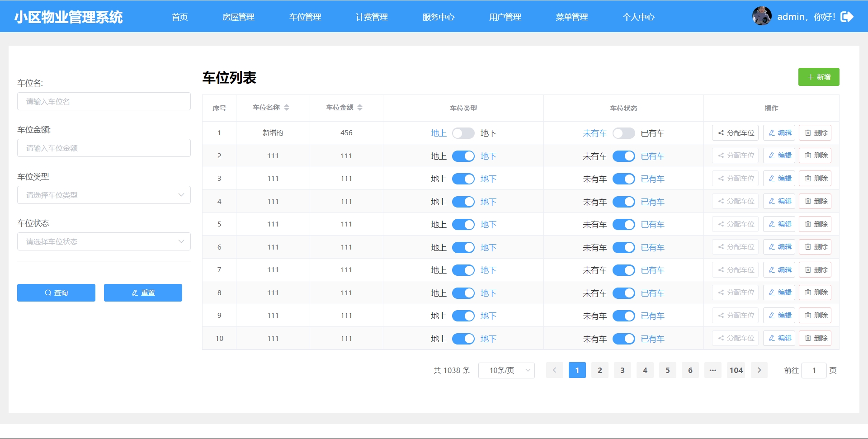
Task: Toggle 未有车/已有车 switch in row 8
Action: click(624, 293)
